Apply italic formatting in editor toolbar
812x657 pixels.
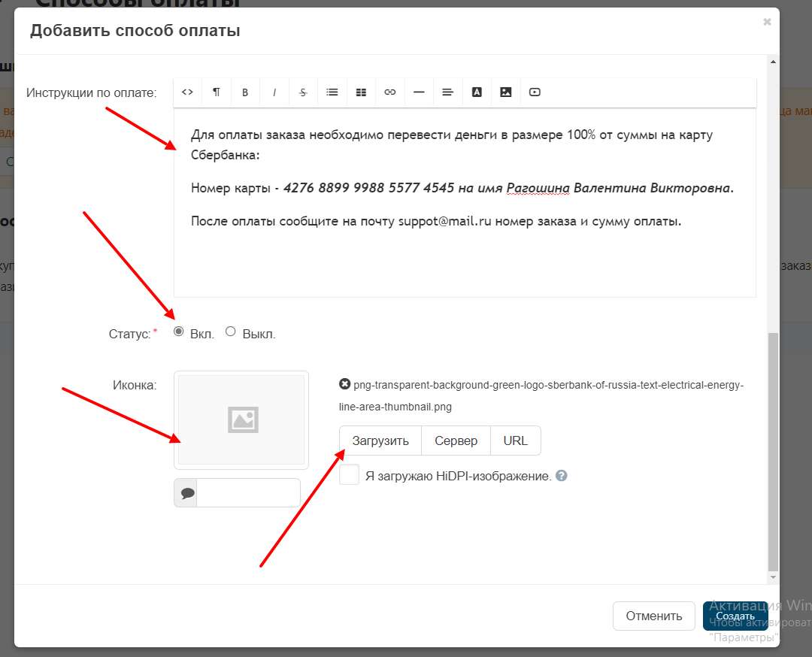coord(274,92)
